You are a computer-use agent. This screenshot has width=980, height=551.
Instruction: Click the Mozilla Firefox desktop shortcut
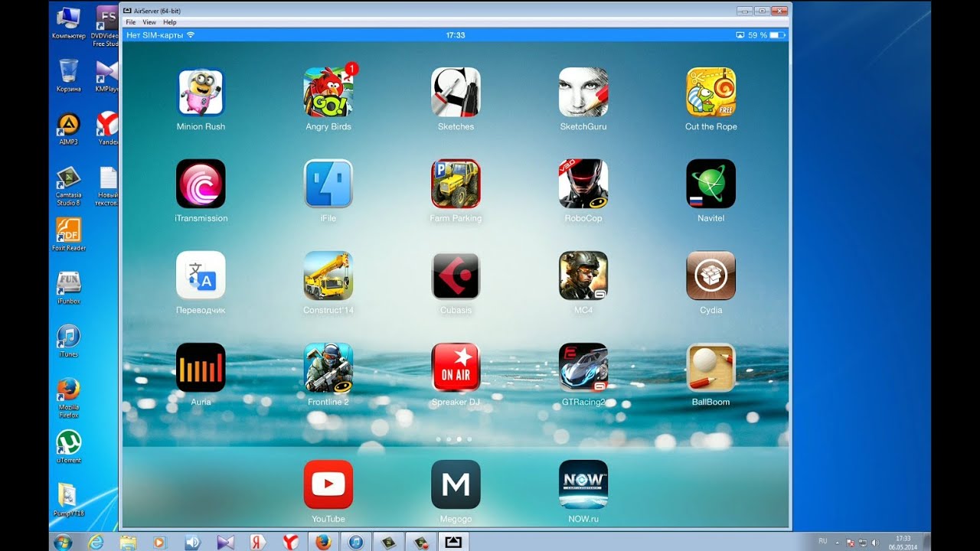pos(69,398)
